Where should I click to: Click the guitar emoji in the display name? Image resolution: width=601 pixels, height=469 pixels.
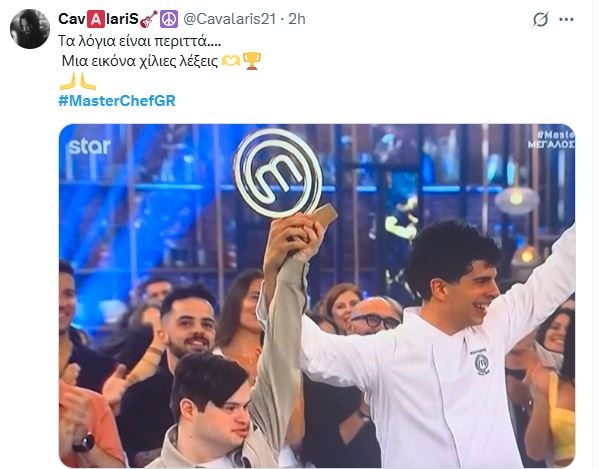coord(149,19)
